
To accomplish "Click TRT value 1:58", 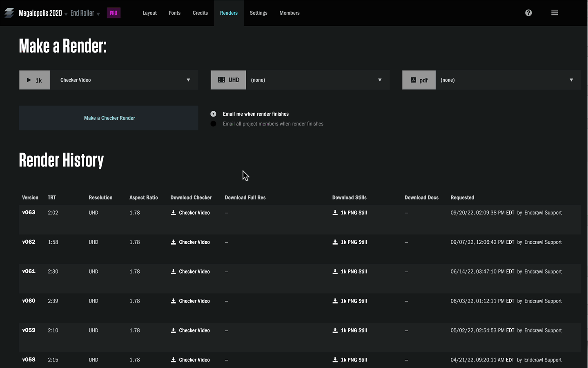I will point(53,242).
